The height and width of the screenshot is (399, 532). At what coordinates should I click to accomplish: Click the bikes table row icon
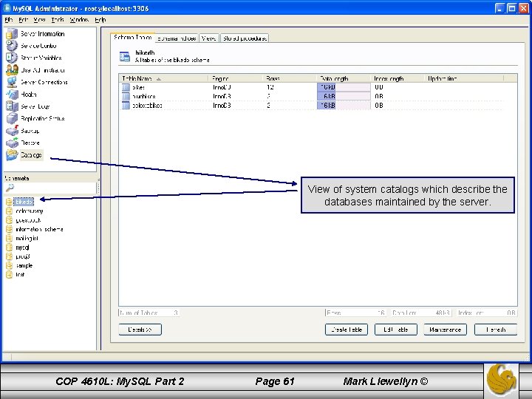pyautogui.click(x=126, y=87)
